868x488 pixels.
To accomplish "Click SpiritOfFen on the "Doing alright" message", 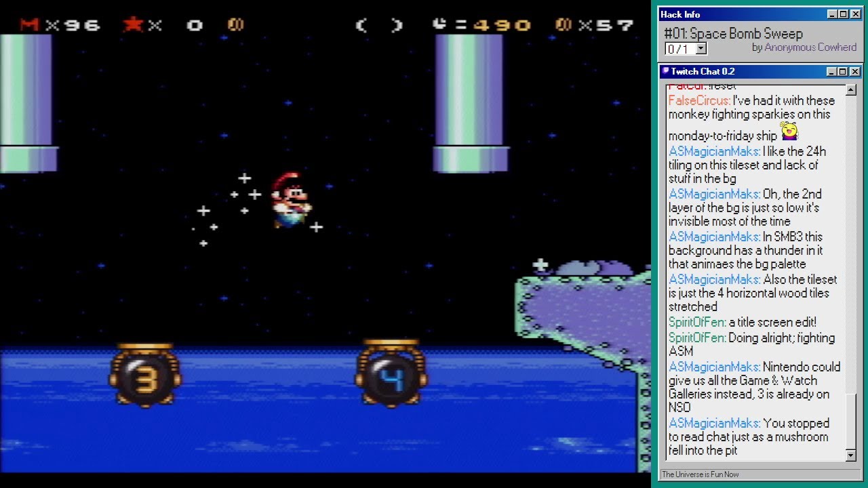I will point(697,338).
